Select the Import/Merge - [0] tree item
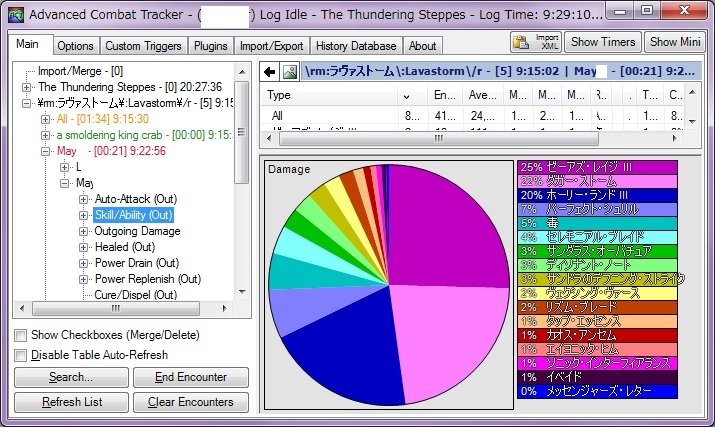This screenshot has width=715, height=427. click(x=80, y=71)
